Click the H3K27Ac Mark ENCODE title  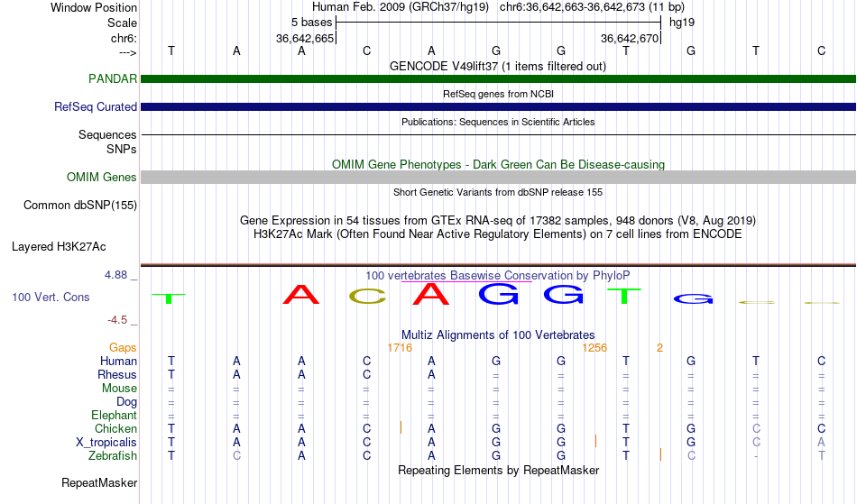pos(498,234)
